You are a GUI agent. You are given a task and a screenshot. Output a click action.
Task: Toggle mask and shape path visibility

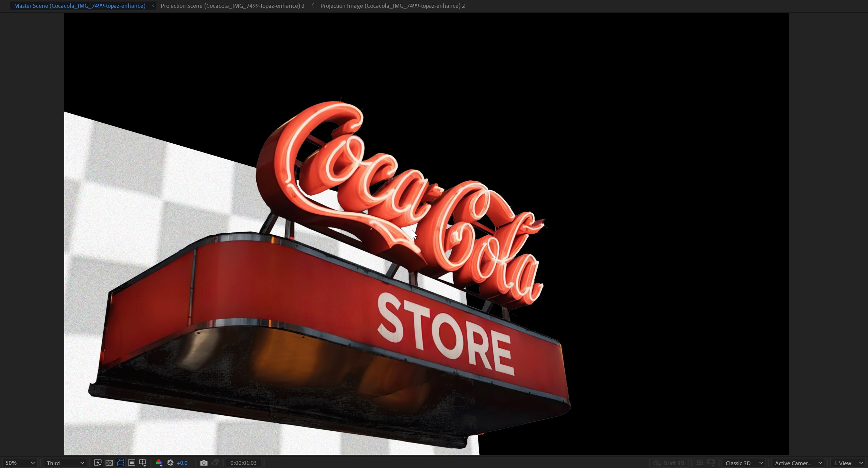120,463
